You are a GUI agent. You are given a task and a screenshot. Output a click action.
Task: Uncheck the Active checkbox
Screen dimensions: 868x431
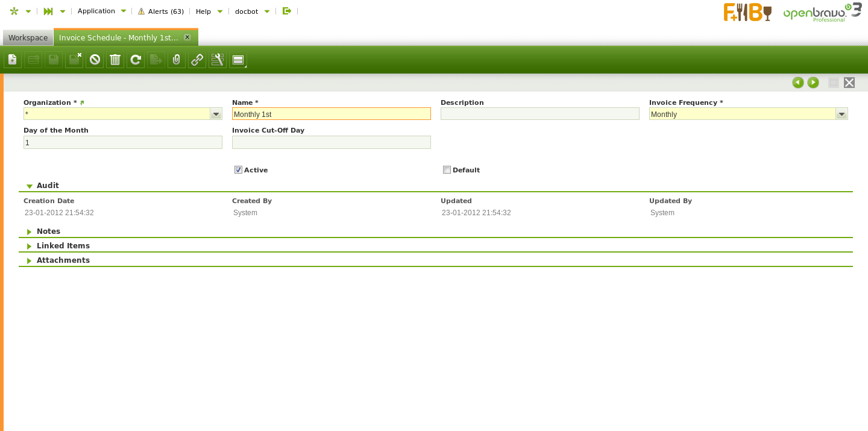tap(238, 170)
